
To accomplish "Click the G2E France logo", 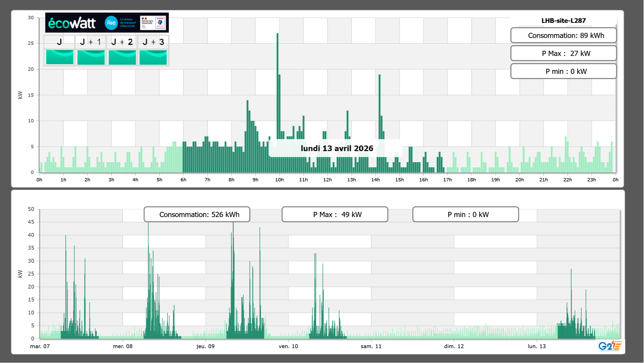I will [610, 346].
